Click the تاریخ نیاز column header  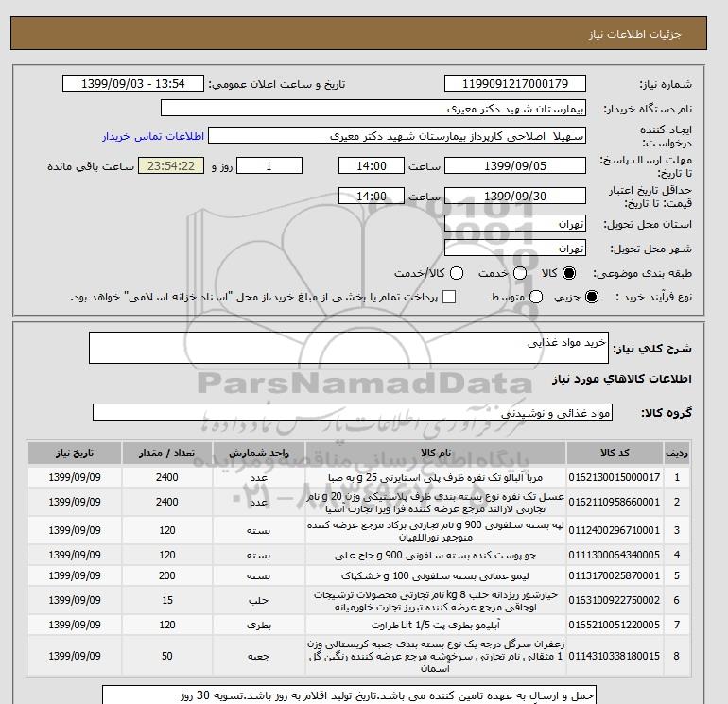click(75, 453)
